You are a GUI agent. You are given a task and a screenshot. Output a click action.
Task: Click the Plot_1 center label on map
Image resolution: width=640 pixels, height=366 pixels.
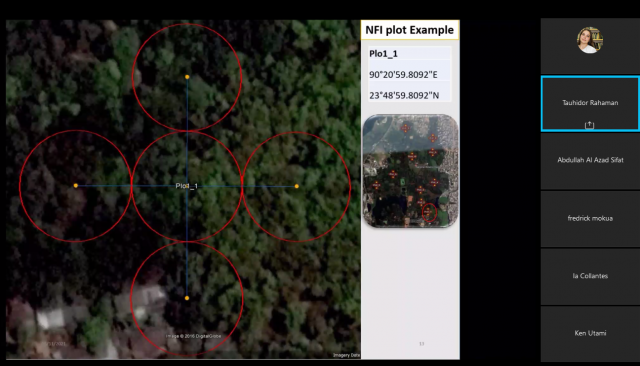[187, 186]
